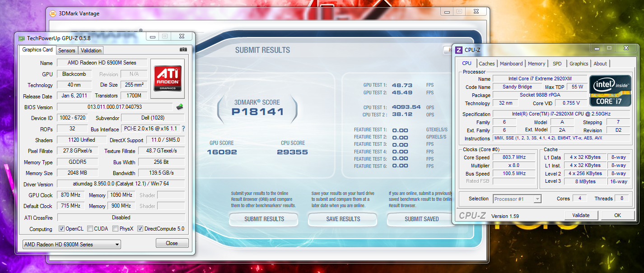Select the CPU tab in CPU-Z

(467, 63)
